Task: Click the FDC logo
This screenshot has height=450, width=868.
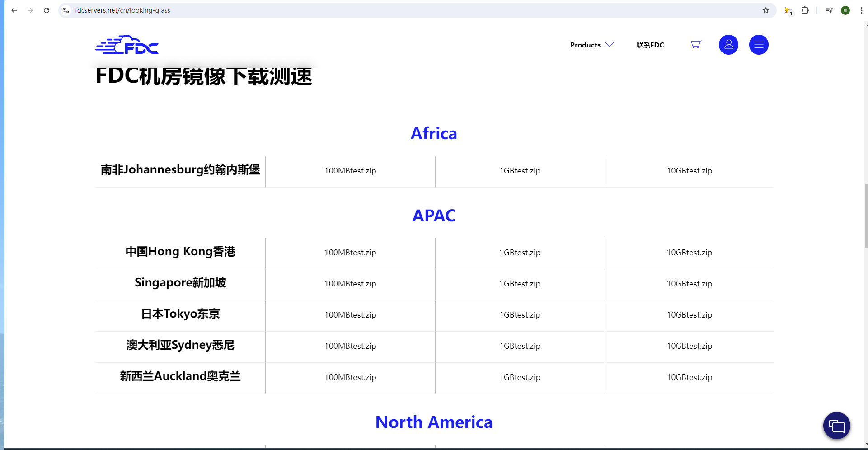Action: (127, 45)
